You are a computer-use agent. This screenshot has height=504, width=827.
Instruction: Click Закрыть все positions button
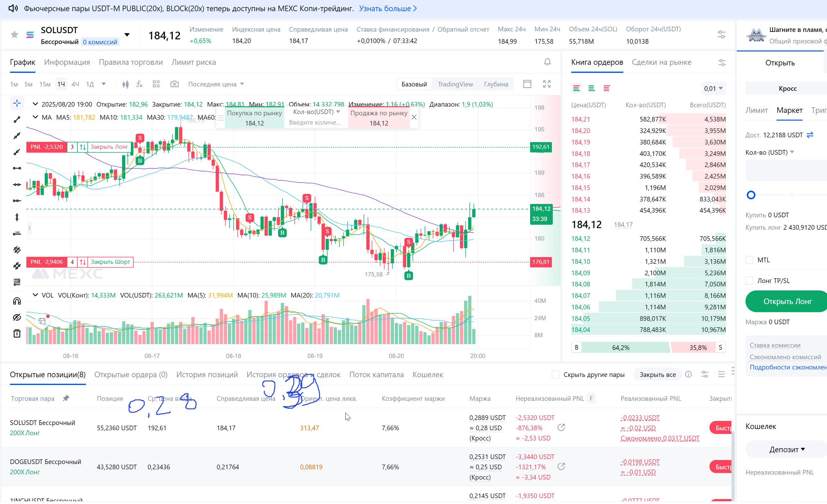pos(657,374)
